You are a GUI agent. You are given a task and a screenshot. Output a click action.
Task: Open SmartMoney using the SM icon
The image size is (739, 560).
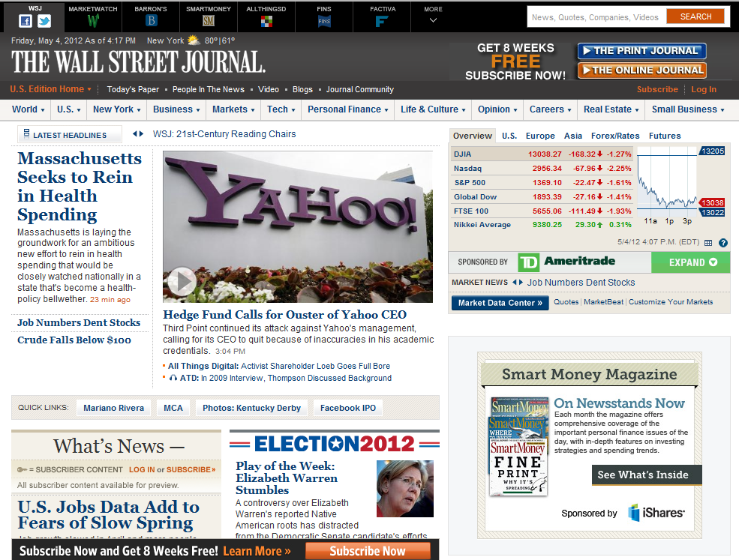coord(208,19)
